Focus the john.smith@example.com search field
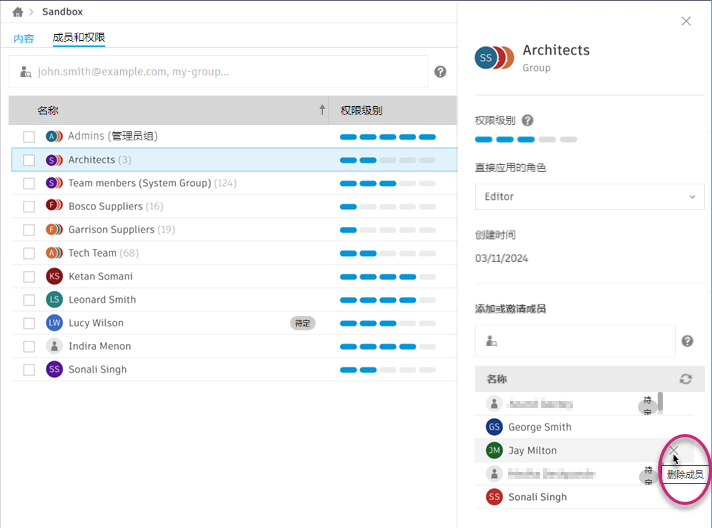 (218, 72)
